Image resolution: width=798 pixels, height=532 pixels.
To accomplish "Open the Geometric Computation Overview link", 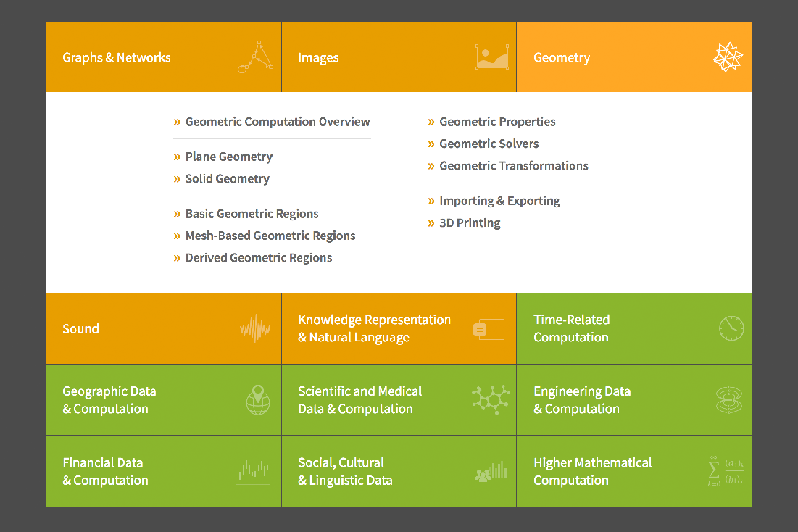I will pos(278,122).
